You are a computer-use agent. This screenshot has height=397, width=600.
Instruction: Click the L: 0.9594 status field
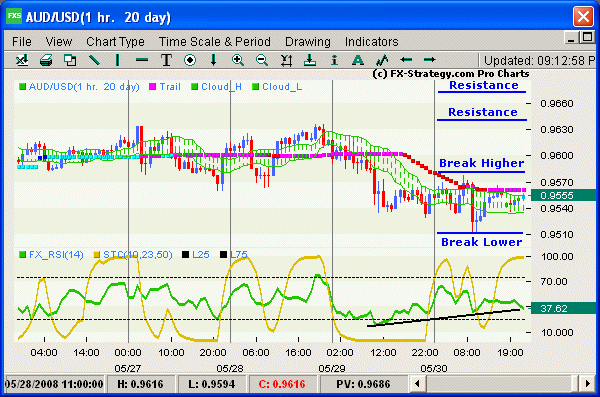[x=212, y=384]
